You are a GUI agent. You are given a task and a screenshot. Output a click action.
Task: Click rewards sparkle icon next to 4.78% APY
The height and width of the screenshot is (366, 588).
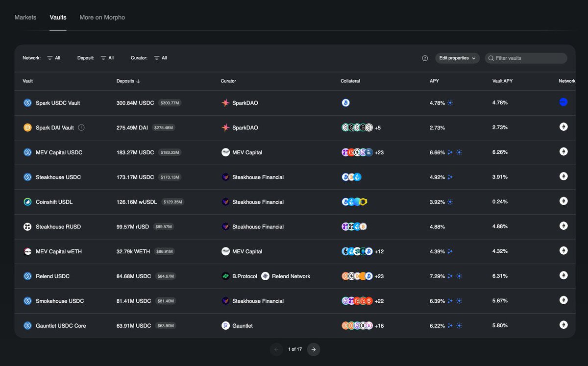[x=450, y=103]
